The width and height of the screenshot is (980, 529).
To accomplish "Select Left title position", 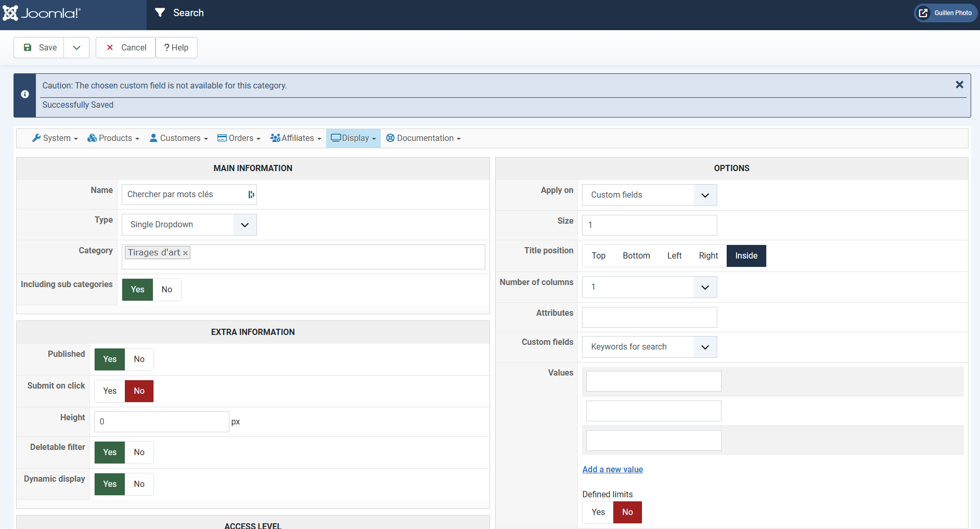I will pos(675,256).
